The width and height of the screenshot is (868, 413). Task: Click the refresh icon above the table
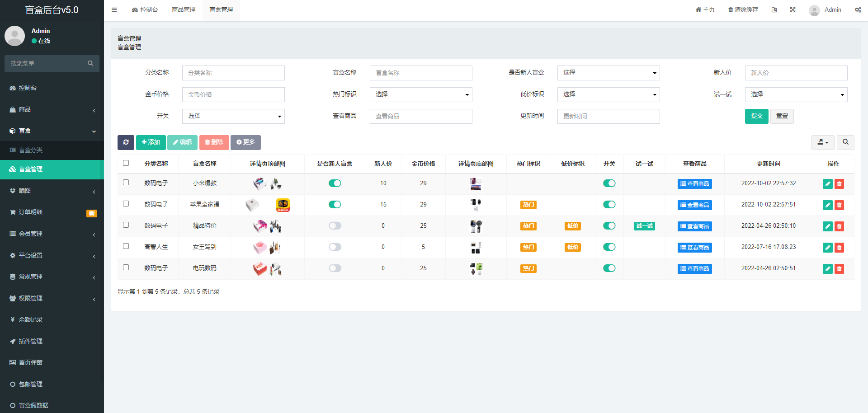click(126, 142)
